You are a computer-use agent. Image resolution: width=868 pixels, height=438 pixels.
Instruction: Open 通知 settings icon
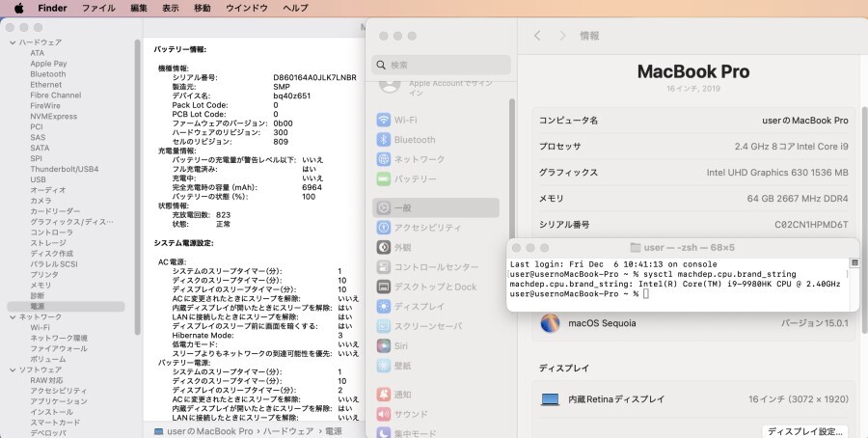pos(384,395)
